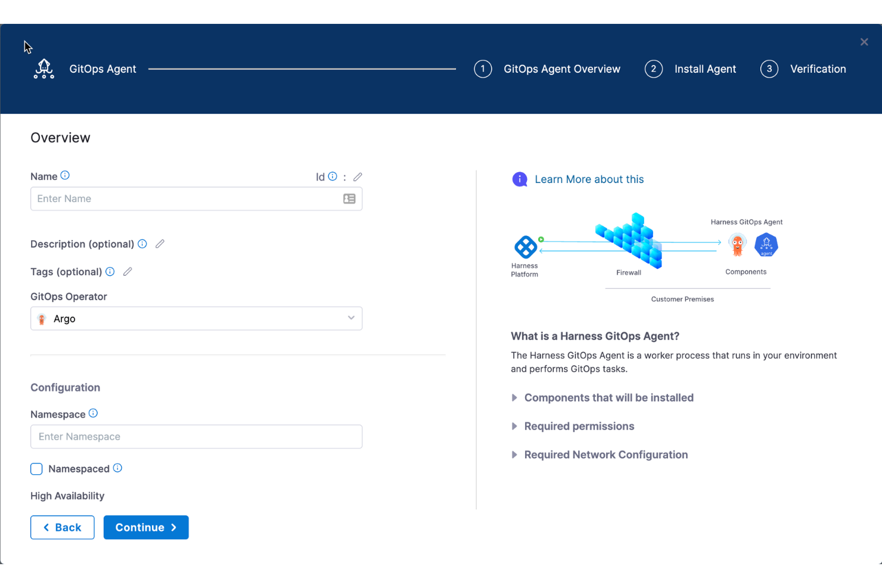Focus the Enter Namespace input field
The height and width of the screenshot is (588, 882).
click(196, 437)
